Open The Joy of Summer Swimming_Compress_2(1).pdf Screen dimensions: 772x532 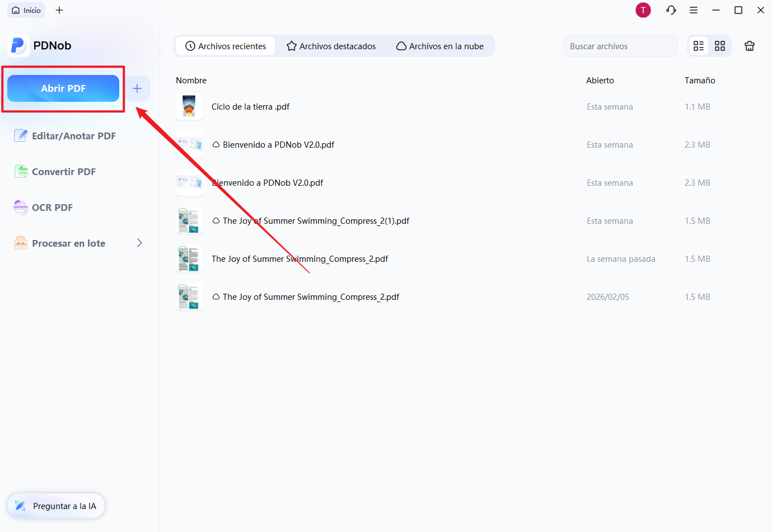(x=316, y=221)
